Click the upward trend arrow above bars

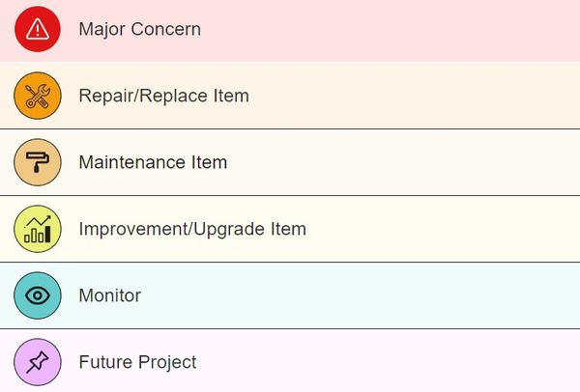point(38,221)
